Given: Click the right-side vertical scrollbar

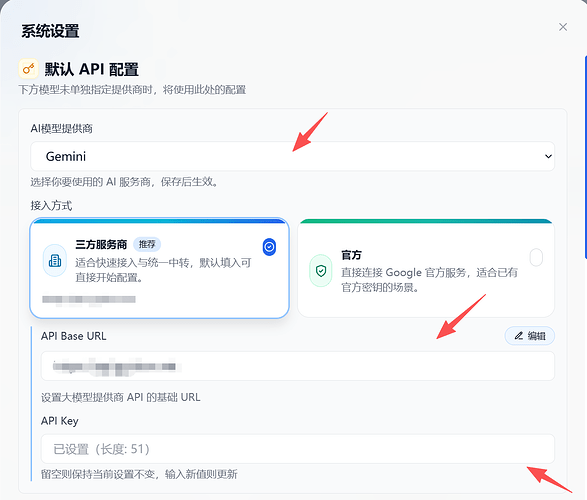Looking at the screenshot, I should pos(585,157).
